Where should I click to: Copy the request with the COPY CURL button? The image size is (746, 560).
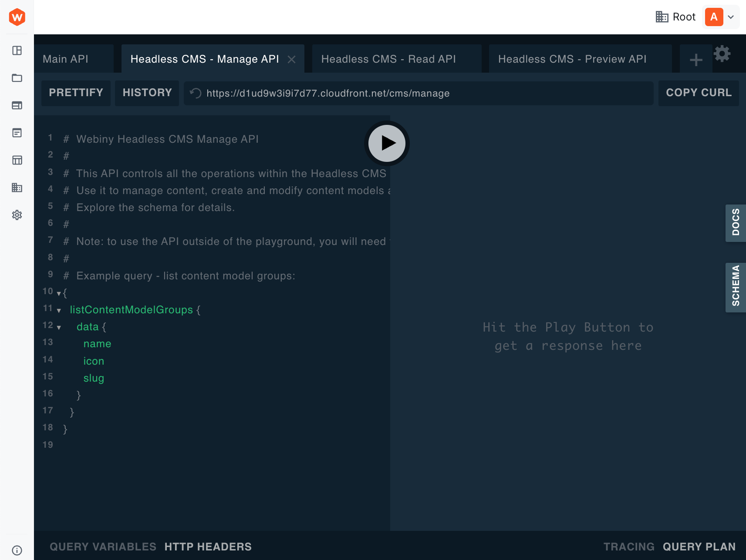pyautogui.click(x=698, y=93)
